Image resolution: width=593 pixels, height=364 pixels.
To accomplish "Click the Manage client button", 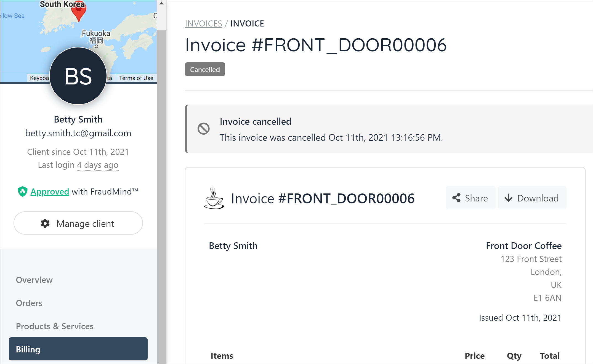I will tap(78, 223).
